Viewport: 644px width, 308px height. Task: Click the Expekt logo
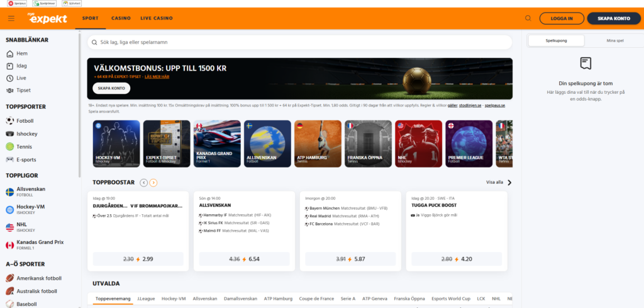(x=47, y=18)
